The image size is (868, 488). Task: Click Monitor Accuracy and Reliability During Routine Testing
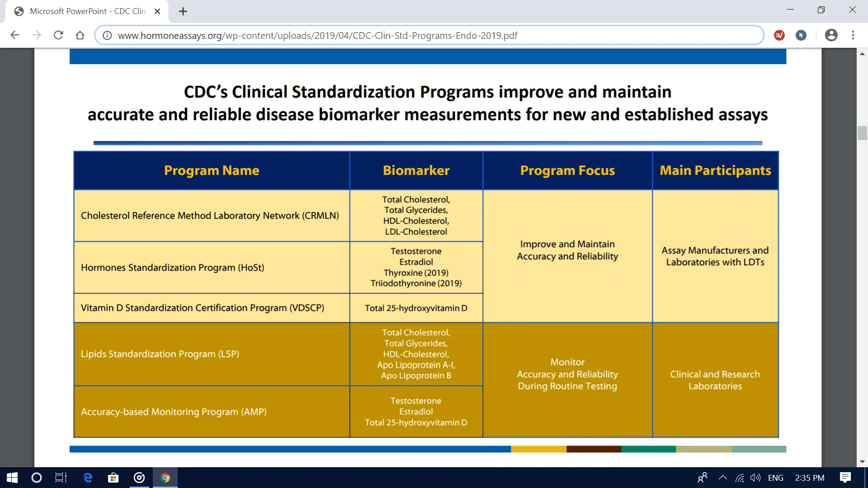[x=567, y=374]
